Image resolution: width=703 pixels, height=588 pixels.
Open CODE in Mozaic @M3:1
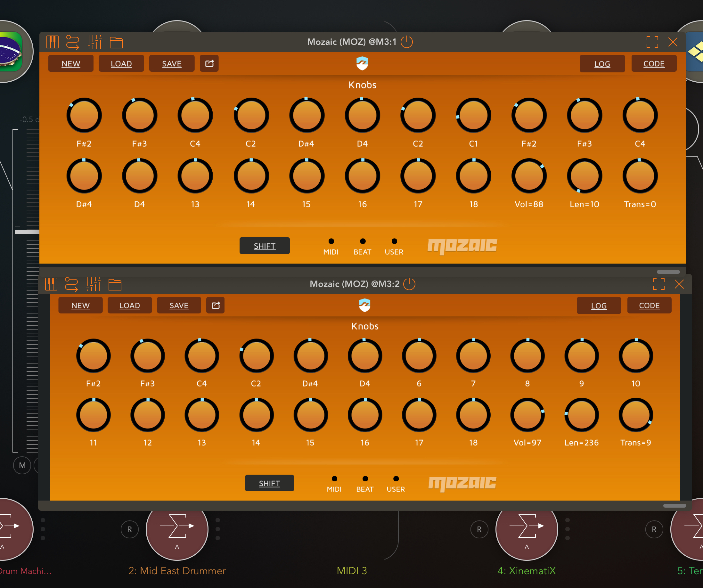[654, 63]
